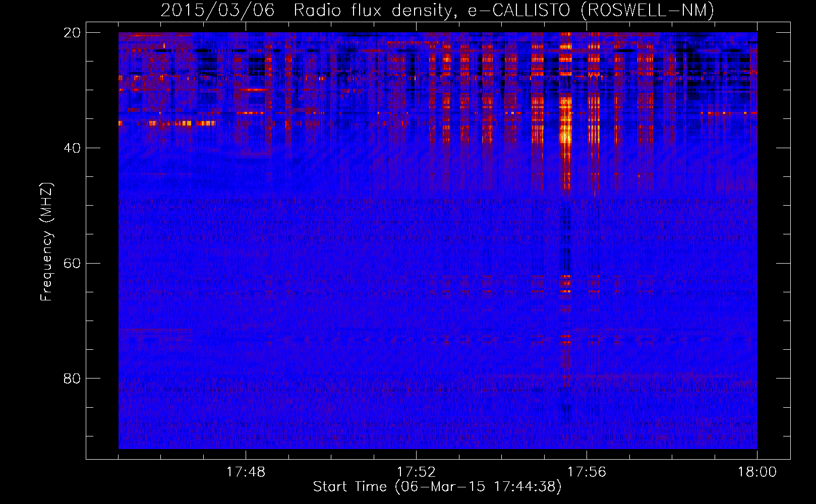Click the '18:00' time tick label
Viewport: 816px width, 504px height.
757,472
